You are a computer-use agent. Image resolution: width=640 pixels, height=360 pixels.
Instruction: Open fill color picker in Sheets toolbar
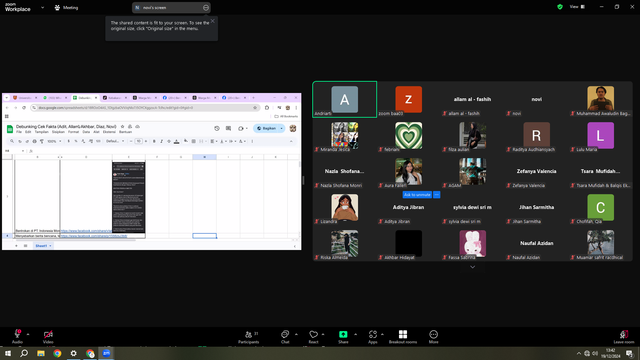pyautogui.click(x=186, y=141)
